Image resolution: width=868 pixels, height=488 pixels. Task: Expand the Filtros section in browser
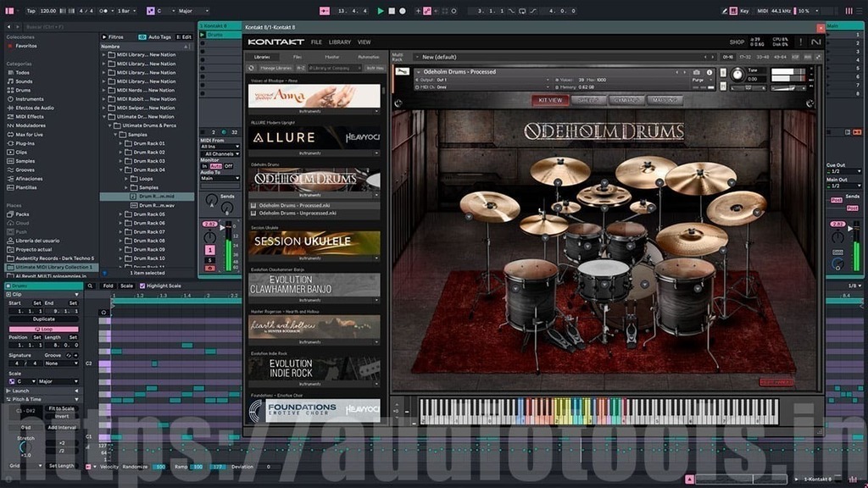[x=113, y=37]
